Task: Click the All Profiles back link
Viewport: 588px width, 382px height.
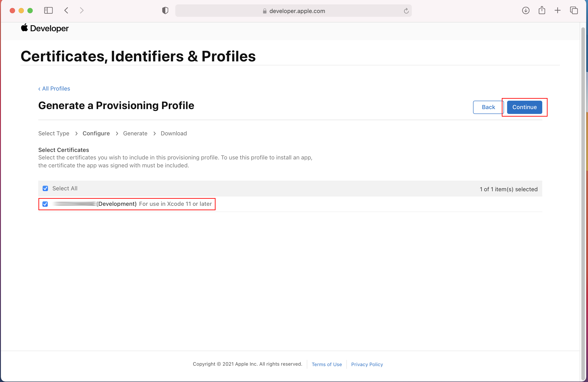Action: (54, 89)
